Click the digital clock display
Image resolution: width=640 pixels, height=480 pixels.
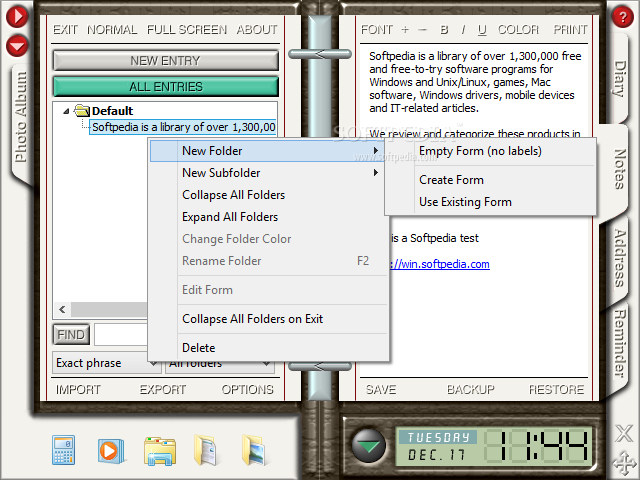click(493, 447)
